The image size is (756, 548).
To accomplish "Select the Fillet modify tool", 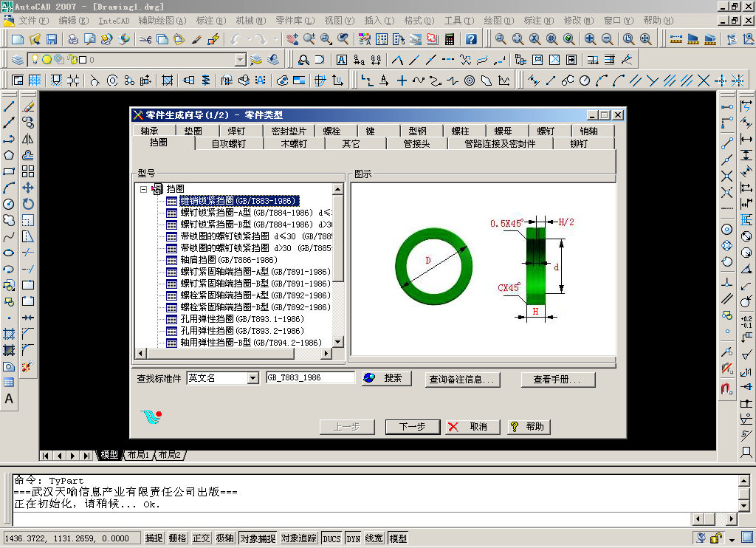I will point(28,350).
